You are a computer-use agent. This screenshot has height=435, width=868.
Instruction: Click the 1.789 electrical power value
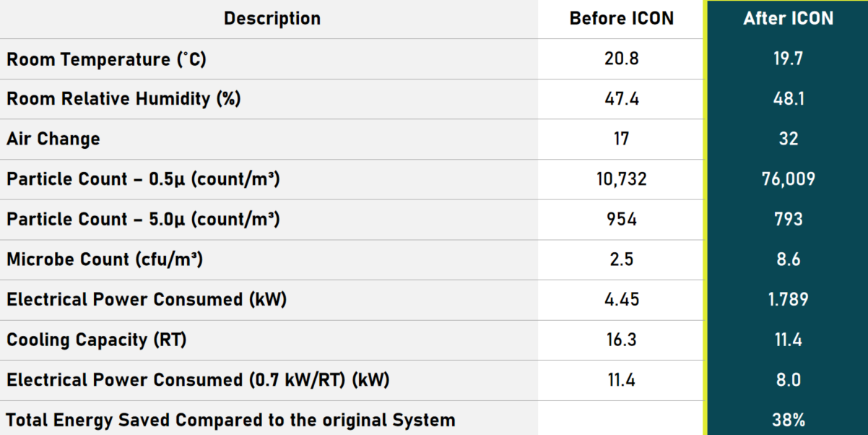[788, 300]
